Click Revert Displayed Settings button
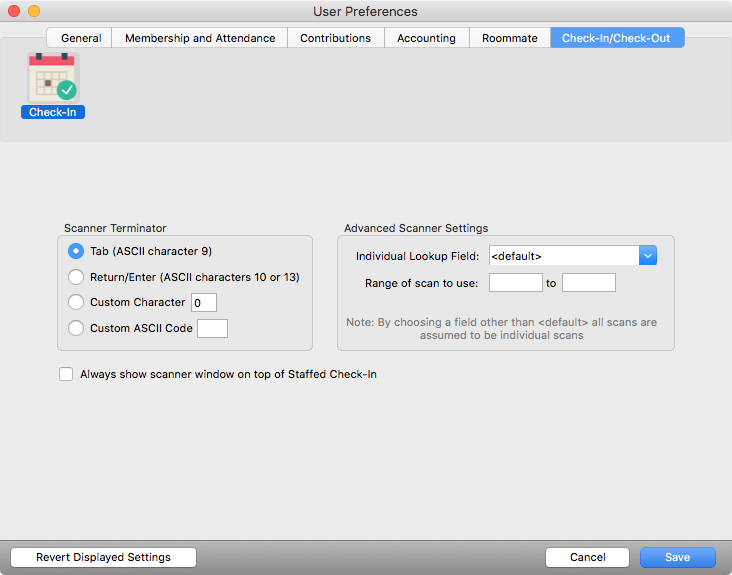Image resolution: width=732 pixels, height=575 pixels. coord(103,557)
